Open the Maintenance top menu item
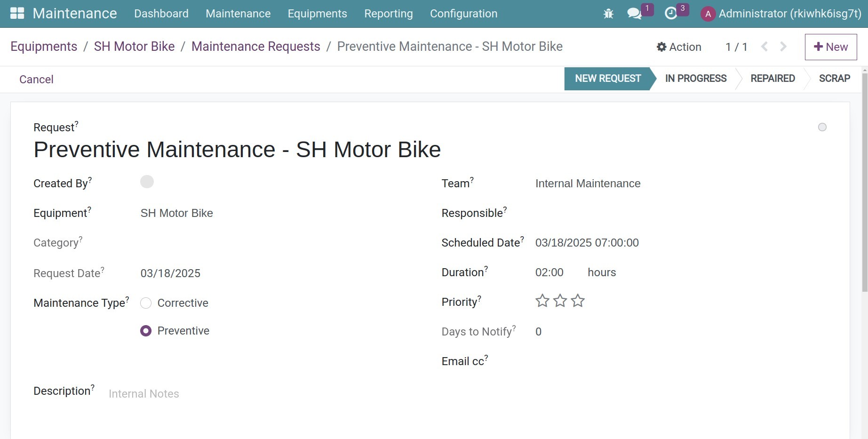868x439 pixels. point(238,14)
